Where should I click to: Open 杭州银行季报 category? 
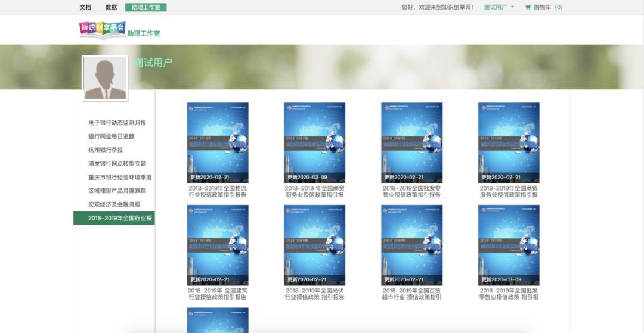click(106, 150)
